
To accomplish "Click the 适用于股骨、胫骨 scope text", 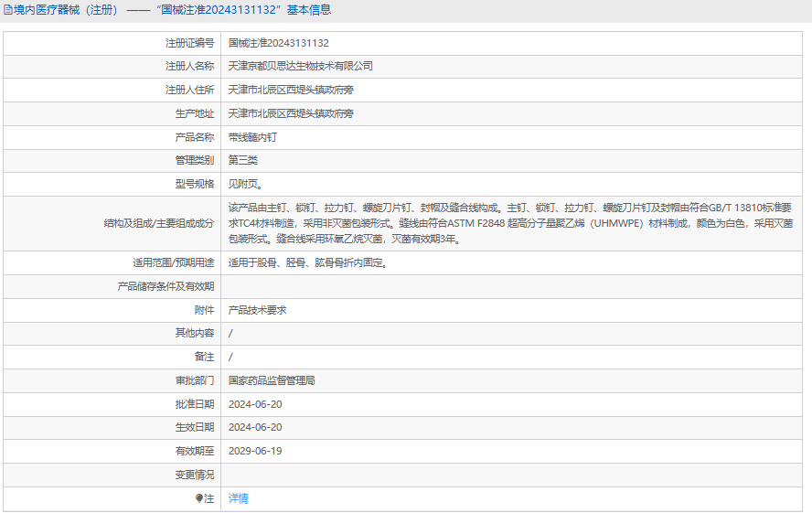I will [309, 262].
